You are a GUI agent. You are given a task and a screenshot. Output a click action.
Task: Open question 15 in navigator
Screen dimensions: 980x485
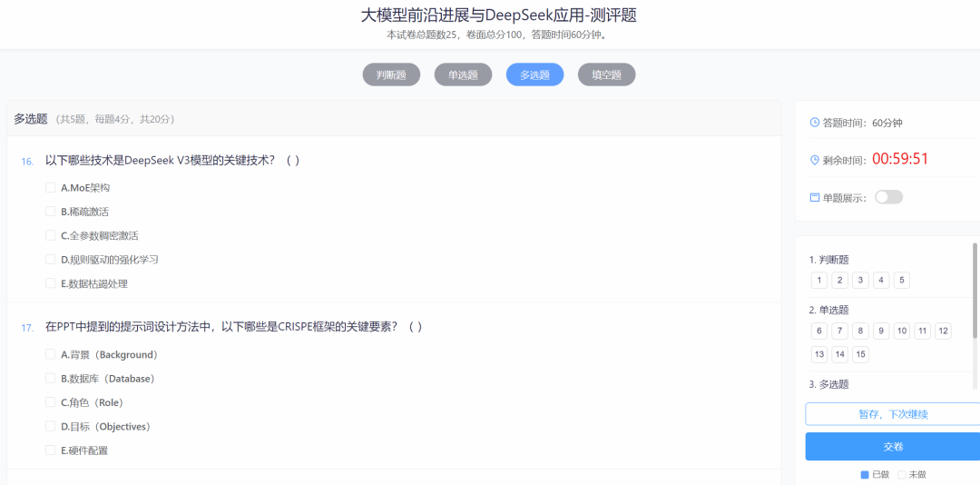click(860, 355)
